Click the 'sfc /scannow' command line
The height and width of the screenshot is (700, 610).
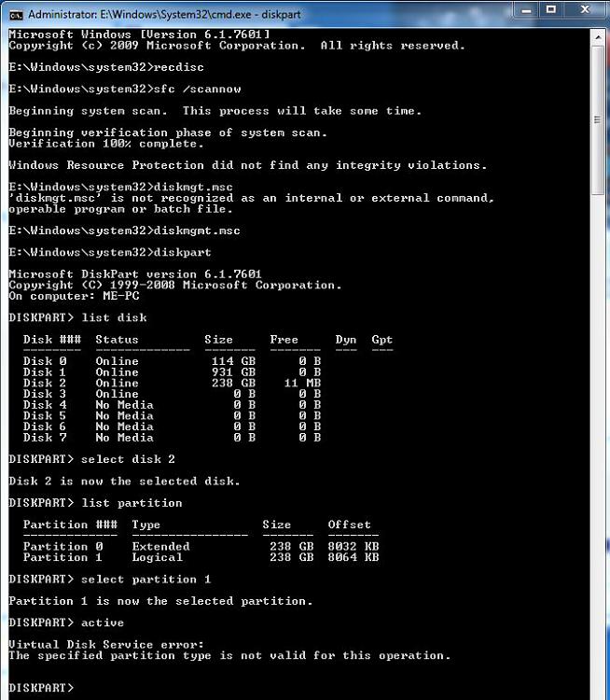click(x=125, y=89)
